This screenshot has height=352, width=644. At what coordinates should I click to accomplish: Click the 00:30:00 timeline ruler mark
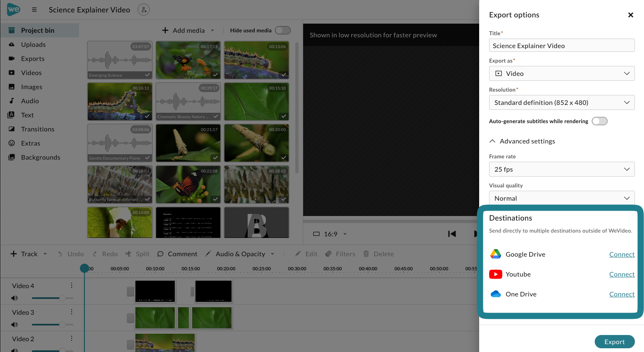(x=297, y=269)
